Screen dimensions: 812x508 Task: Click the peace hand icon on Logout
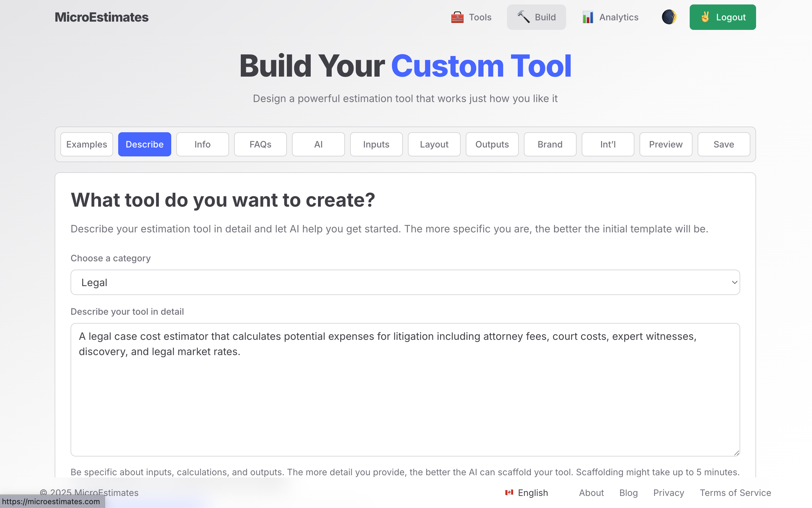point(705,17)
